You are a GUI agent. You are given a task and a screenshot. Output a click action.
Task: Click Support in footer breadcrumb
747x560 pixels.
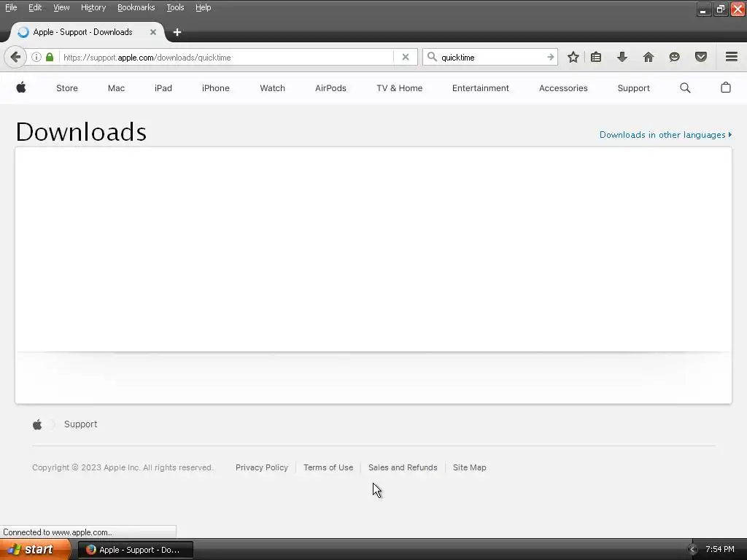coord(80,424)
